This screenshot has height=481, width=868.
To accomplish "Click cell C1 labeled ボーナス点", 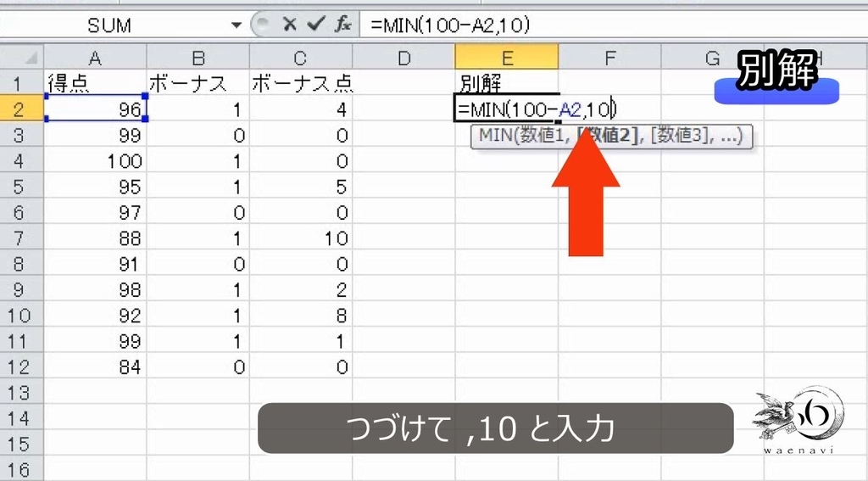I will coord(301,84).
